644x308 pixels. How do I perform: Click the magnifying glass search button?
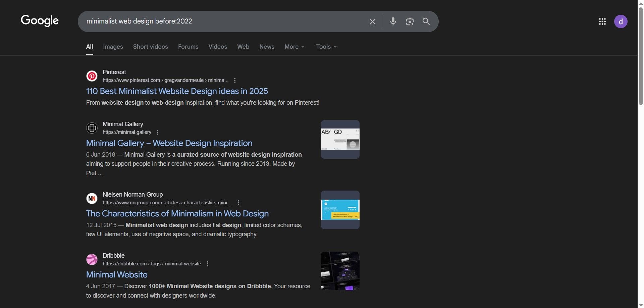click(426, 21)
